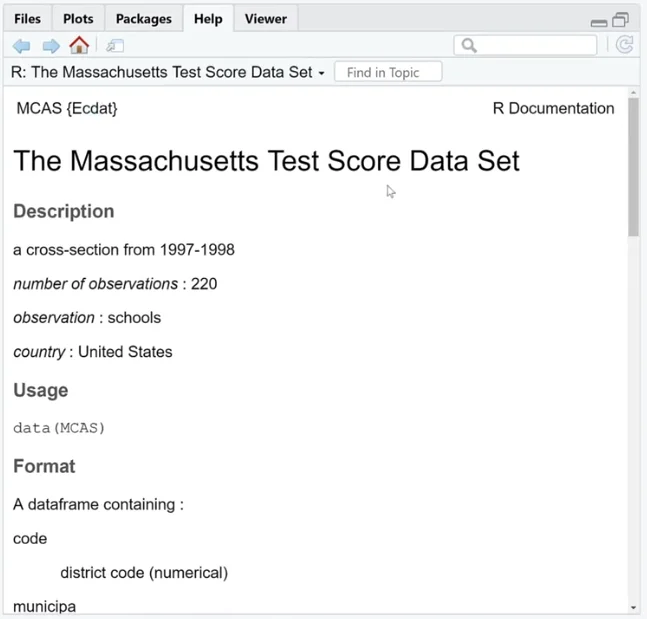The image size is (647, 619).
Task: Maximize the Help pane
Action: [620, 20]
